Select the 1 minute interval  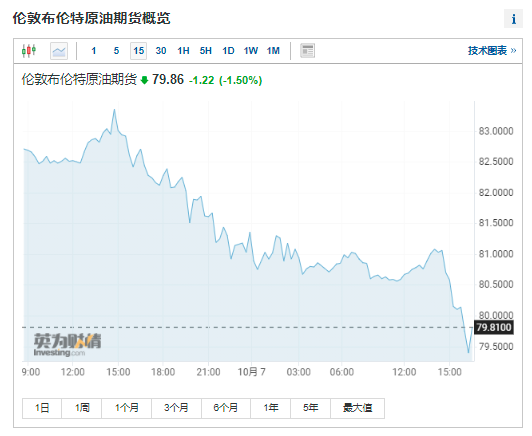[94, 51]
